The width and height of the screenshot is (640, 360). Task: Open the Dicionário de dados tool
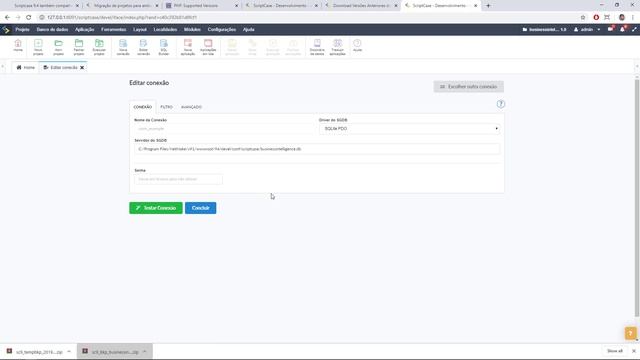[x=317, y=47]
